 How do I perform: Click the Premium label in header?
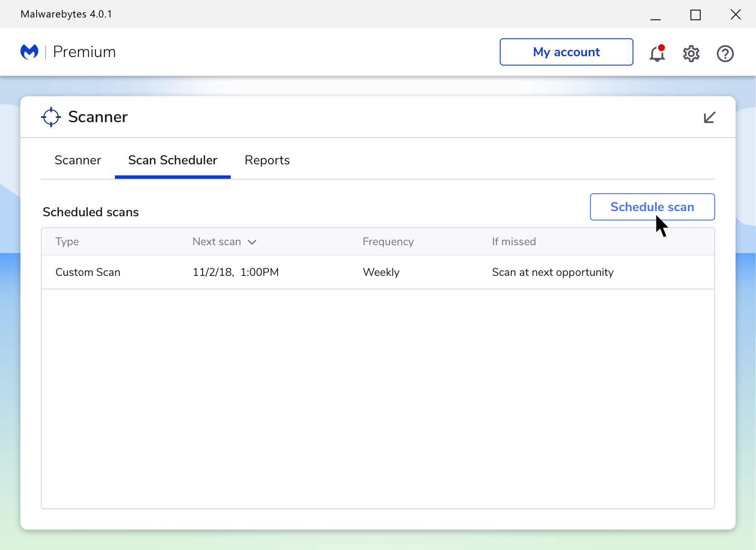(x=84, y=52)
